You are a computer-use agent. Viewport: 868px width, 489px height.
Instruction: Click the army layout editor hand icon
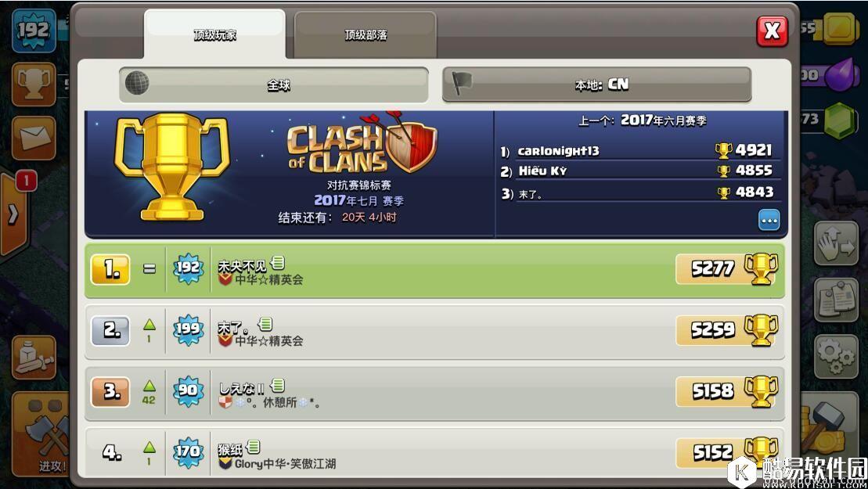(835, 244)
